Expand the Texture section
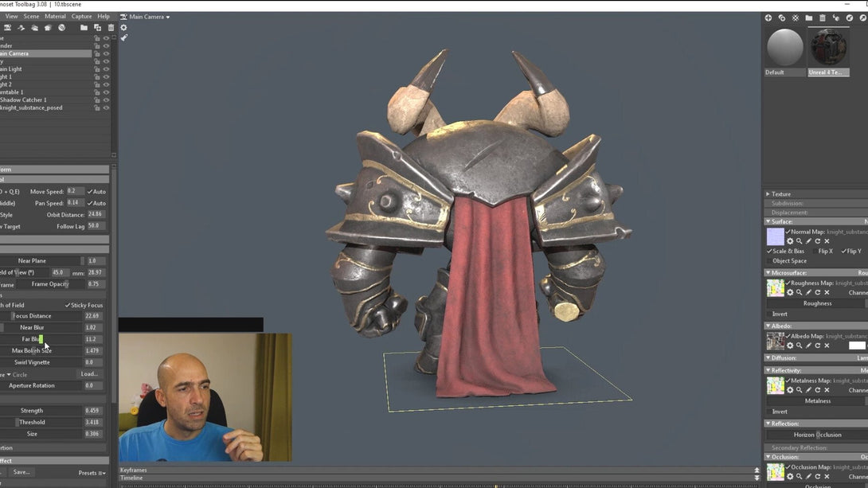This screenshot has height=488, width=868. tap(768, 194)
